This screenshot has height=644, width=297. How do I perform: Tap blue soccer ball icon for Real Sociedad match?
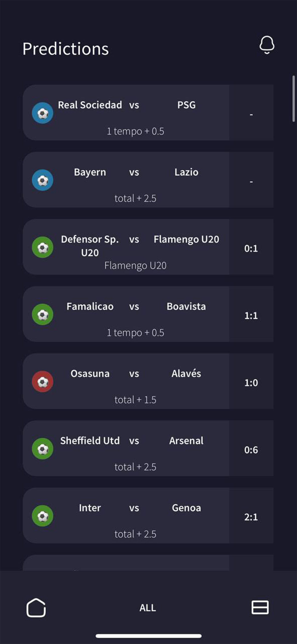43,113
